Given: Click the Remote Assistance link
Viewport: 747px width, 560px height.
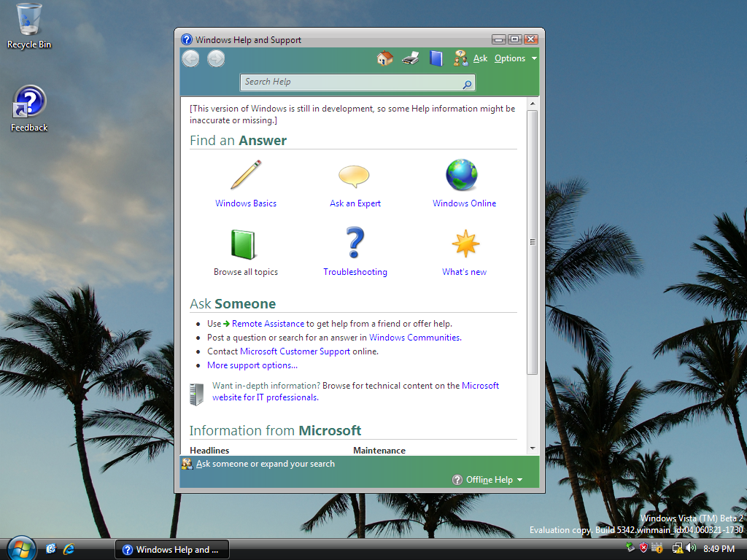Looking at the screenshot, I should [x=268, y=324].
